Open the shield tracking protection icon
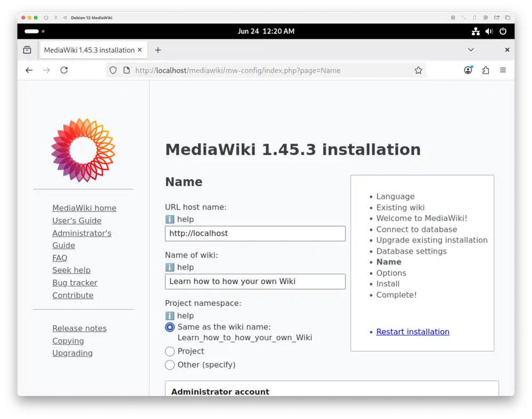Image resolution: width=532 pixels, height=419 pixels. (113, 70)
